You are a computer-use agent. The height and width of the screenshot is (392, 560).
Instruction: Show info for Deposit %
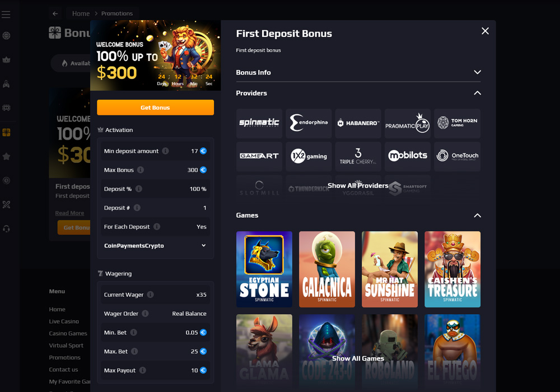click(138, 189)
